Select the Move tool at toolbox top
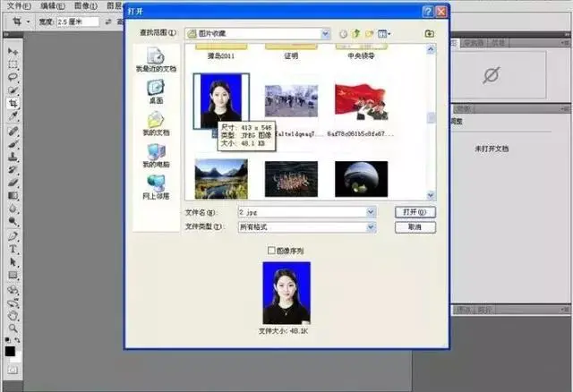 tap(13, 51)
